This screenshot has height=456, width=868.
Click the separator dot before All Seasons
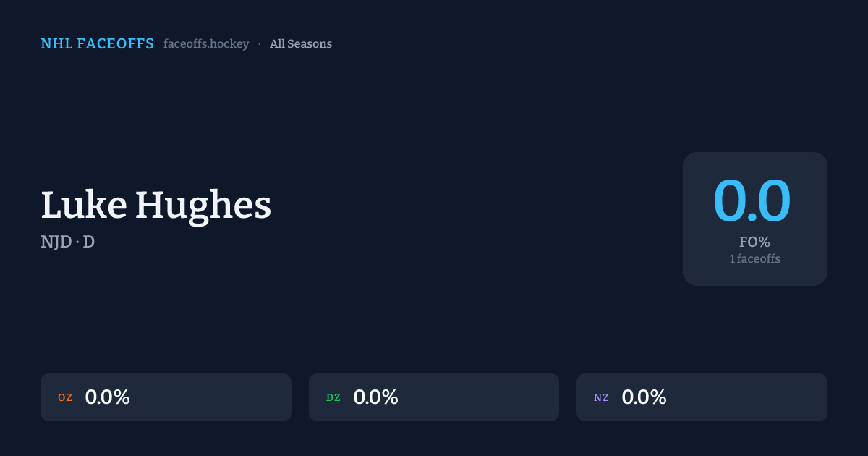[x=259, y=44]
